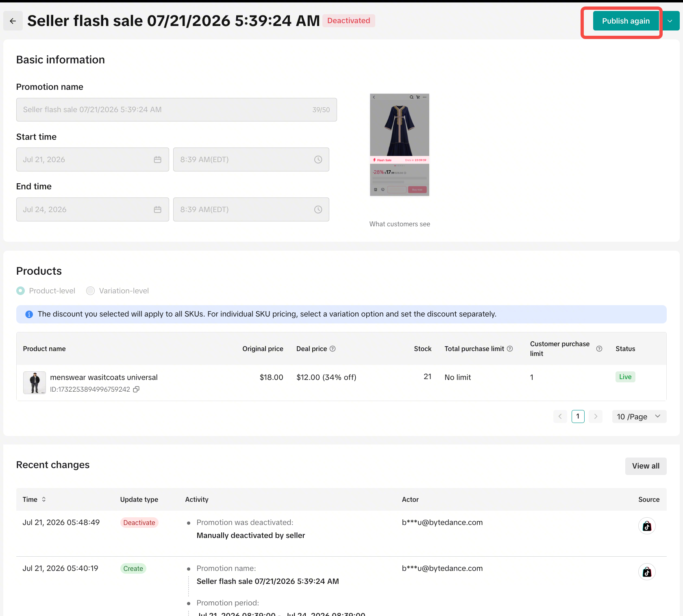Click the 8:39 AM(EDT) start time field
Screen dimensions: 683x616
(251, 160)
